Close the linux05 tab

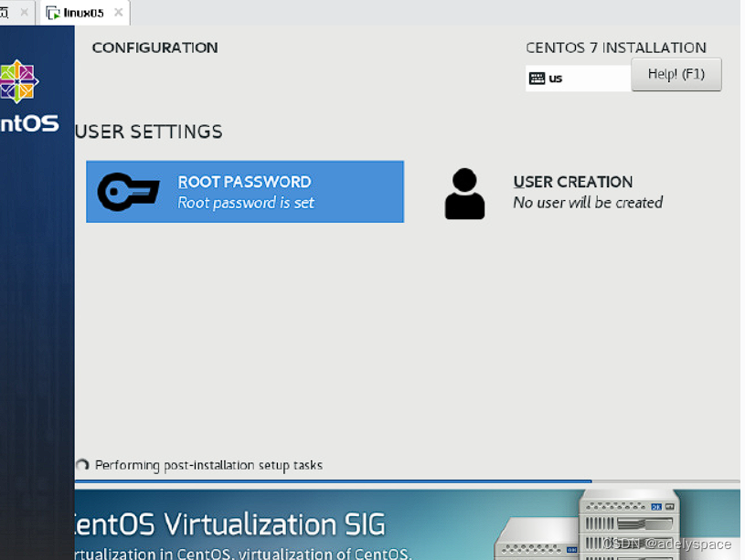119,13
